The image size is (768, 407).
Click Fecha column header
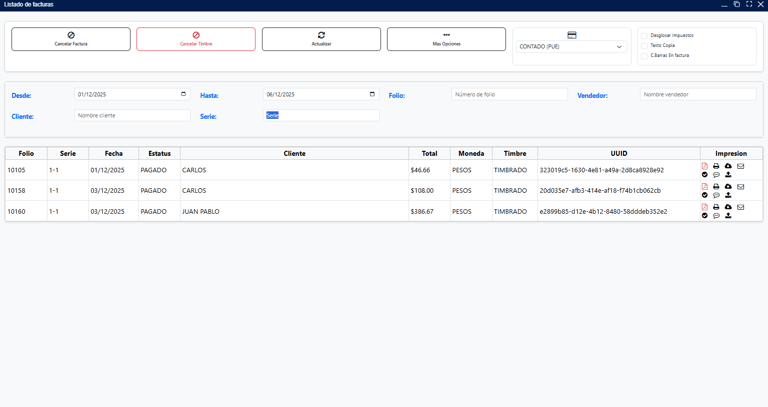pos(114,153)
